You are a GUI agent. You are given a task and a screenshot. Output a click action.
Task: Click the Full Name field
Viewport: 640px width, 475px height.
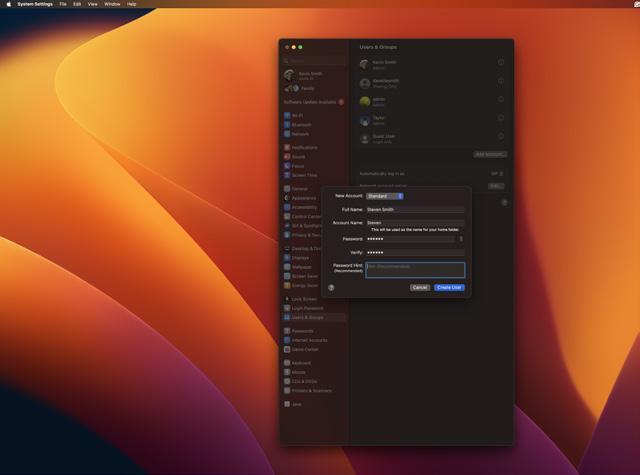click(415, 210)
